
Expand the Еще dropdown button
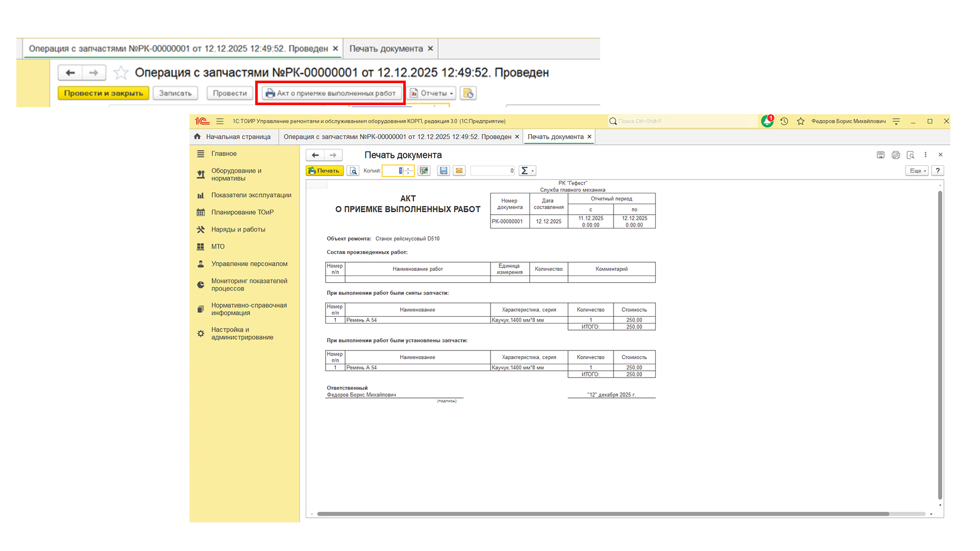pyautogui.click(x=917, y=171)
